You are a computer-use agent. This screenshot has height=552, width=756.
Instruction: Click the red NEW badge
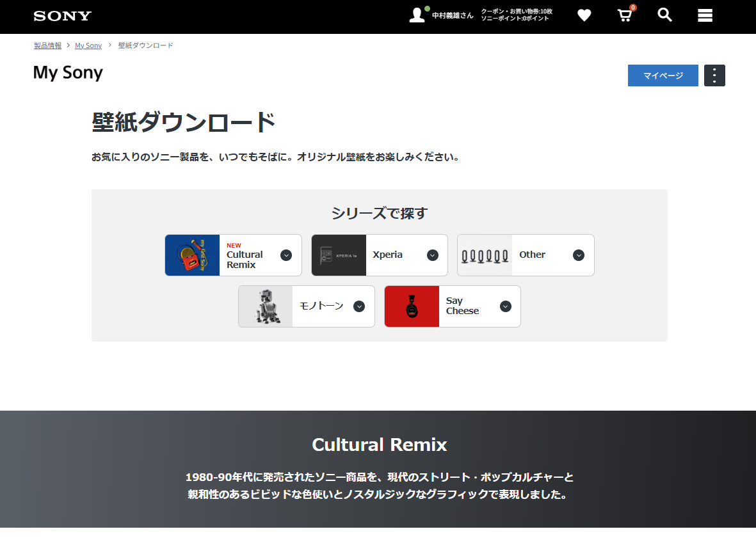[234, 245]
